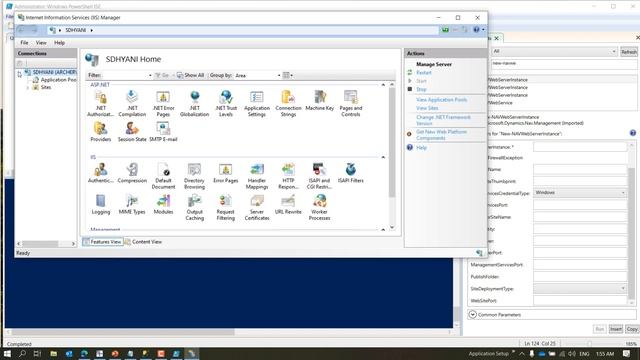The image size is (640, 360).
Task: Collapse the Management section
Action: [x=383, y=229]
